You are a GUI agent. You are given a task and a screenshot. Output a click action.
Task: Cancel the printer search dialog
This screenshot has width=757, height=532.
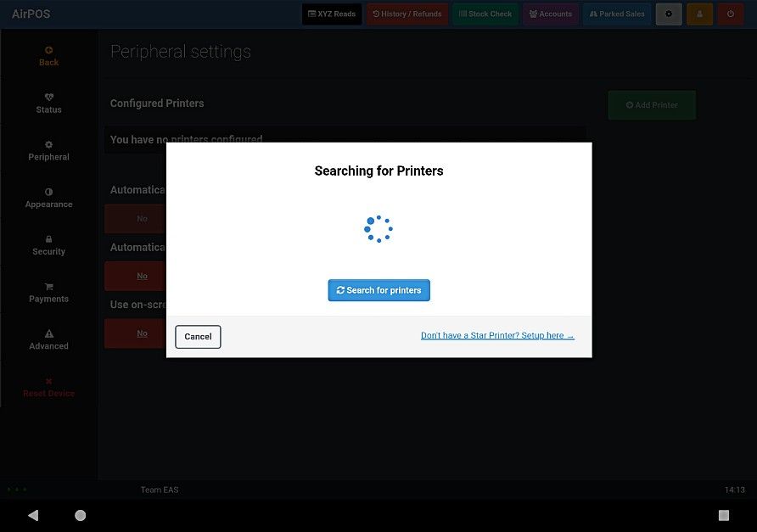point(198,337)
